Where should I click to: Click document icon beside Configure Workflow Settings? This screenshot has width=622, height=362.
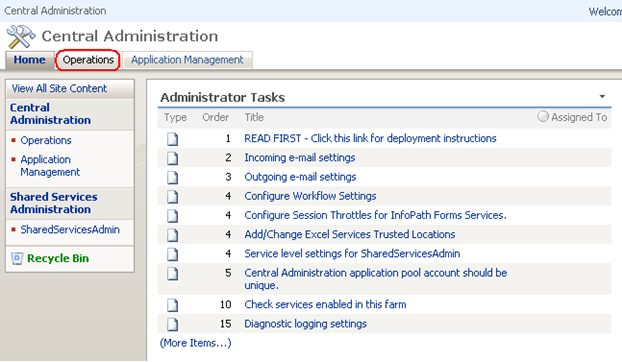(173, 197)
